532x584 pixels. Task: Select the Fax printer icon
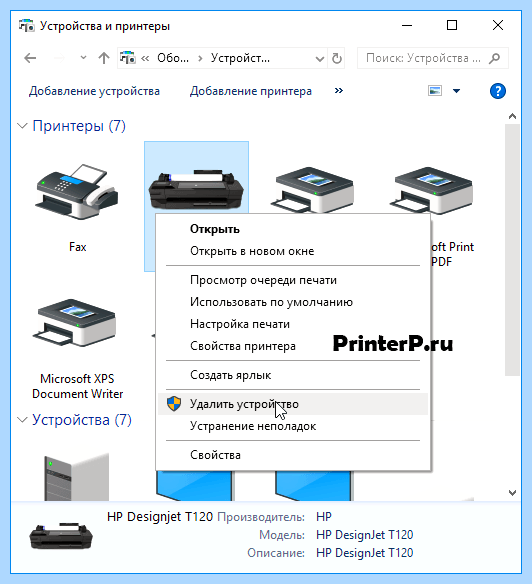coord(77,191)
